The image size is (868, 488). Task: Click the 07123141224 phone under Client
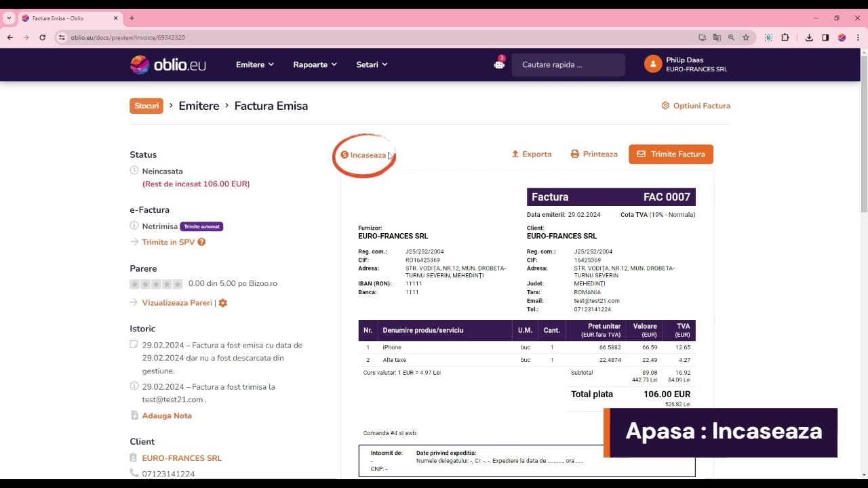click(x=168, y=474)
